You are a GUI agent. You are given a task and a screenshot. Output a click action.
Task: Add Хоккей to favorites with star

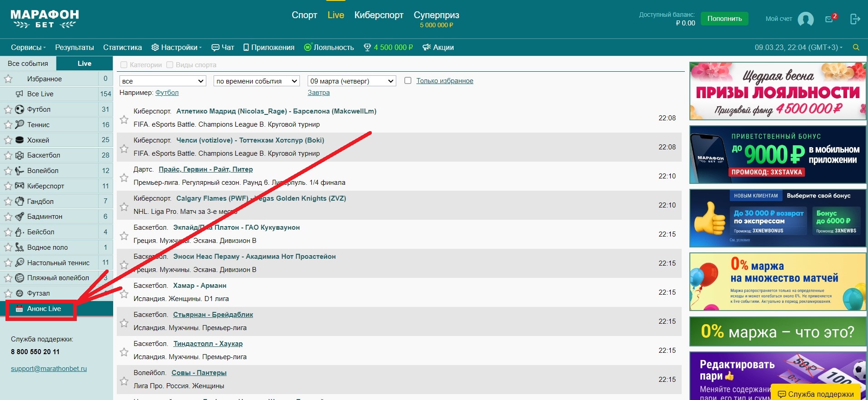pos(8,140)
